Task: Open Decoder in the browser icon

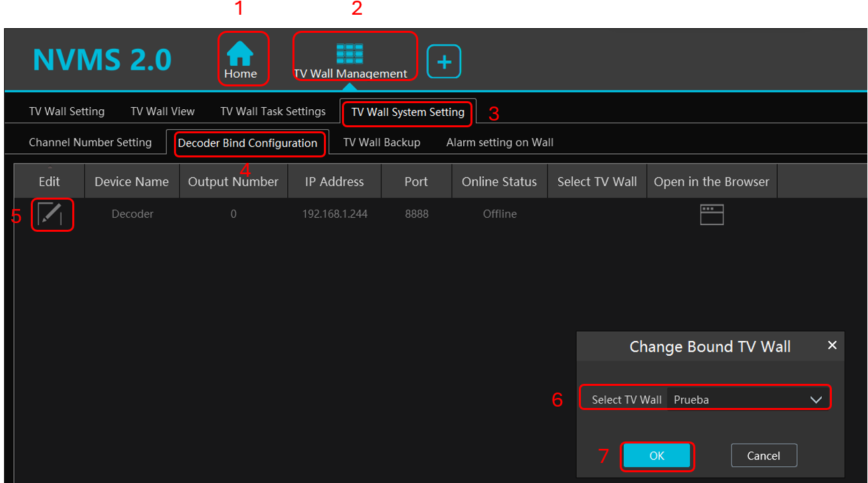Action: (x=711, y=214)
